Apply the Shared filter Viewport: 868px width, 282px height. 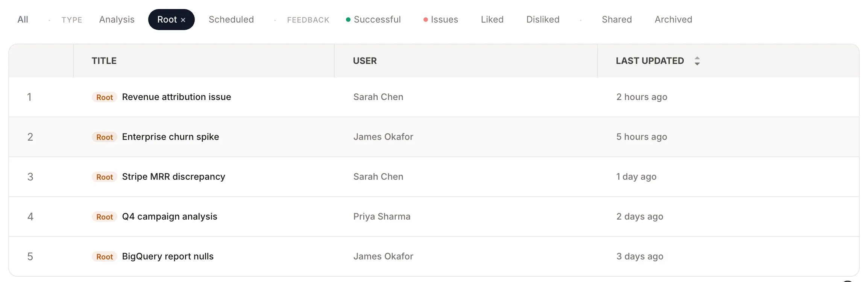coord(617,19)
